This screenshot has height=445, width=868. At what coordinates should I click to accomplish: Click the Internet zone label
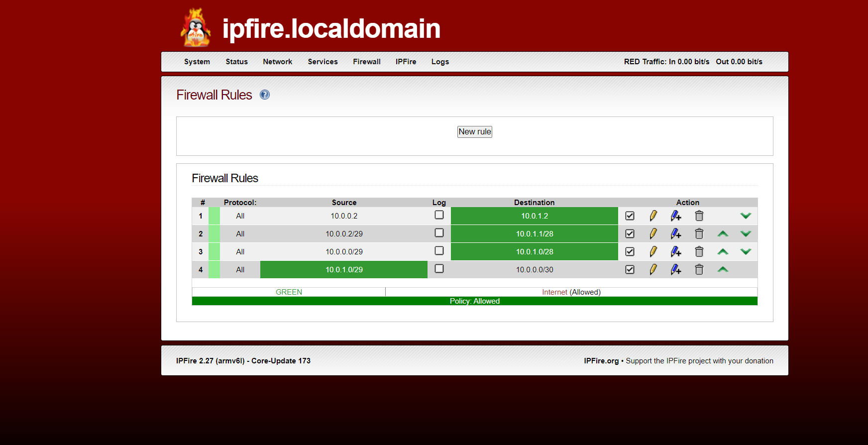(554, 292)
